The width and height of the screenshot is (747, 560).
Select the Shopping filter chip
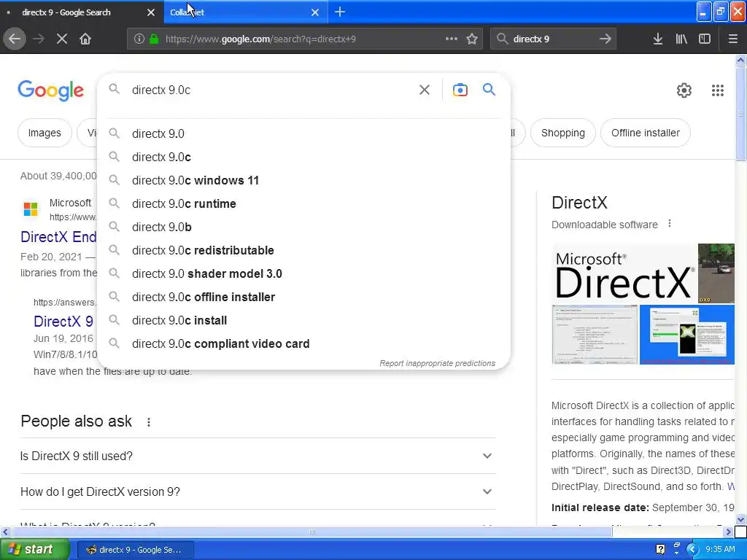(562, 133)
